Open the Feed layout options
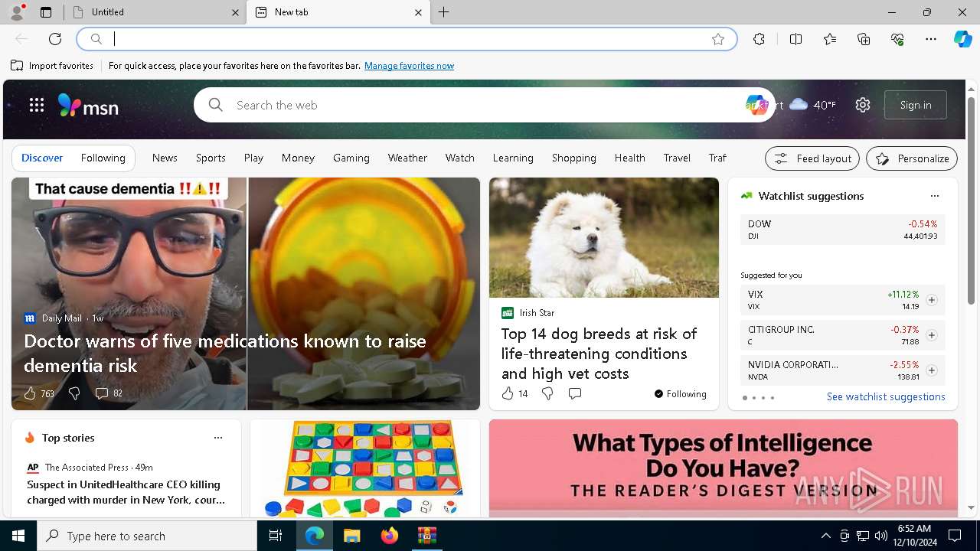980x551 pixels. (x=812, y=158)
